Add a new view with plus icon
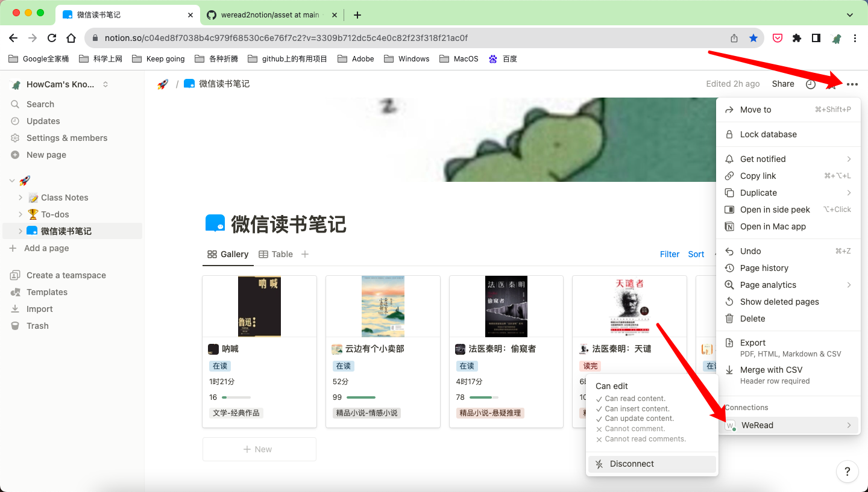868x492 pixels. coord(305,254)
